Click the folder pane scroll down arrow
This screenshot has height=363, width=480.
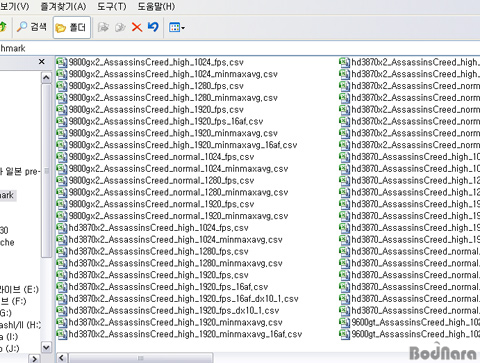[x=46, y=347]
